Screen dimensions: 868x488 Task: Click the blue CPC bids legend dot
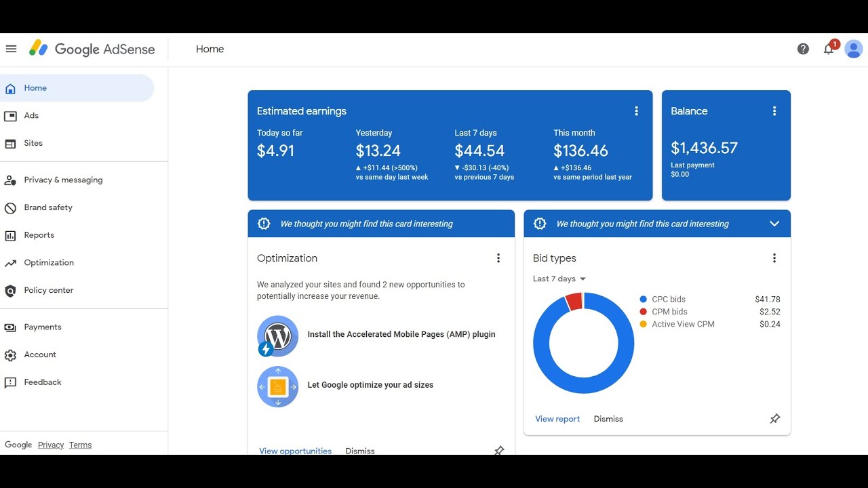[643, 299]
